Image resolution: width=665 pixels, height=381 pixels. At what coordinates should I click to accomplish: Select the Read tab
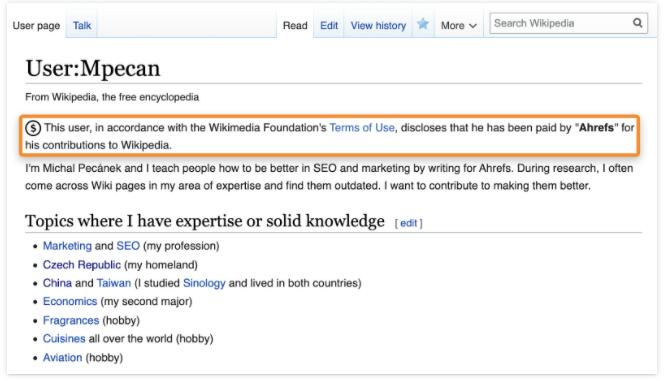[x=295, y=26]
